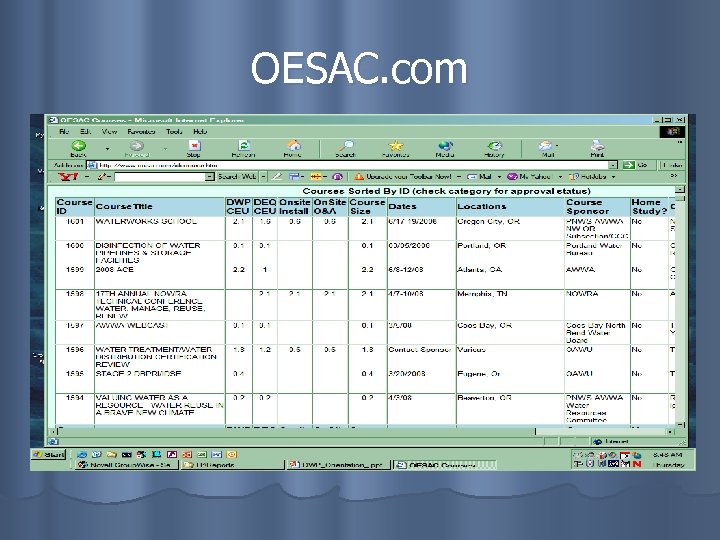
Task: Click the Yahoo toolbar highlighter icon
Action: (276, 177)
